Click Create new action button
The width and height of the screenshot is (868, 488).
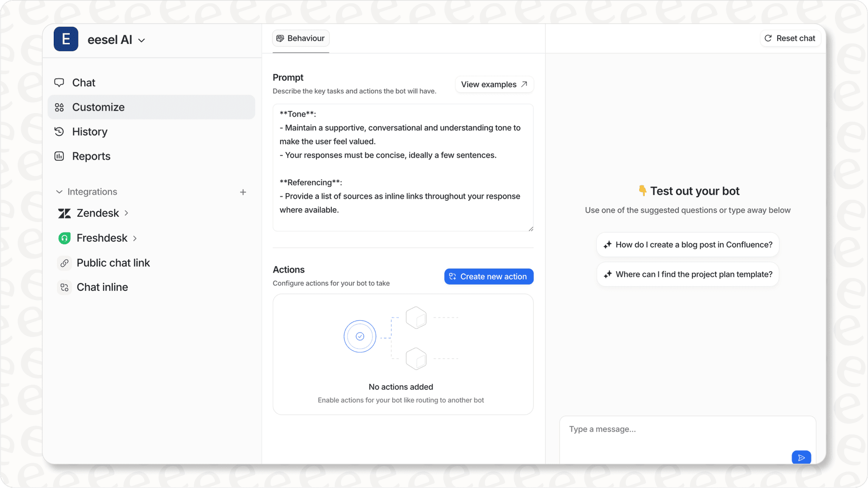489,276
